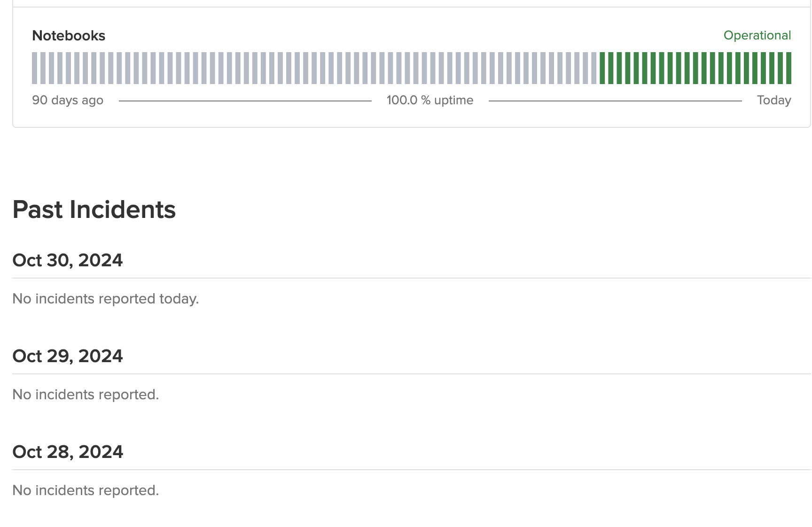Select the leftmost uptime bar segment
Image resolution: width=812 pixels, height=527 pixels.
(34, 68)
